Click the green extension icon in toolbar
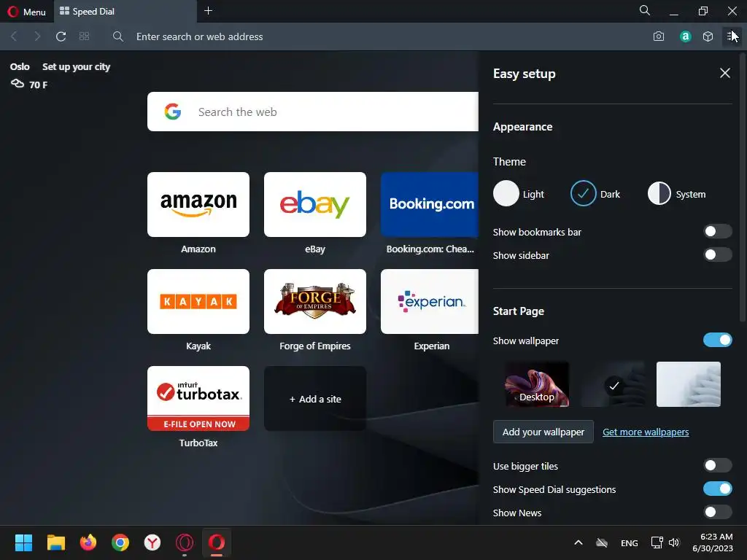This screenshot has height=560, width=747. coord(685,36)
